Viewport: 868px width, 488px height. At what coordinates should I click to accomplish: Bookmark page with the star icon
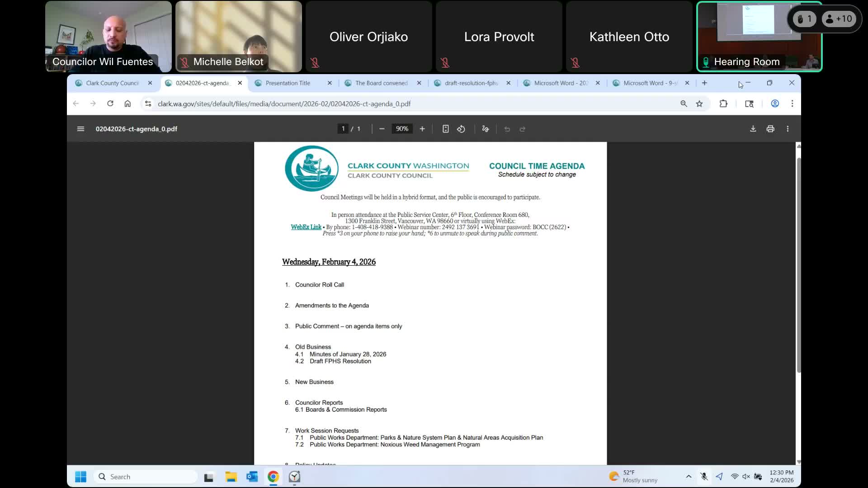(x=699, y=103)
